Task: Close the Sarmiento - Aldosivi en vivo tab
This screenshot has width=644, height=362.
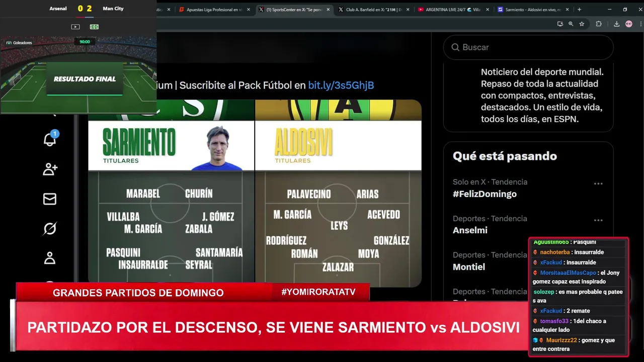Action: pos(567,10)
